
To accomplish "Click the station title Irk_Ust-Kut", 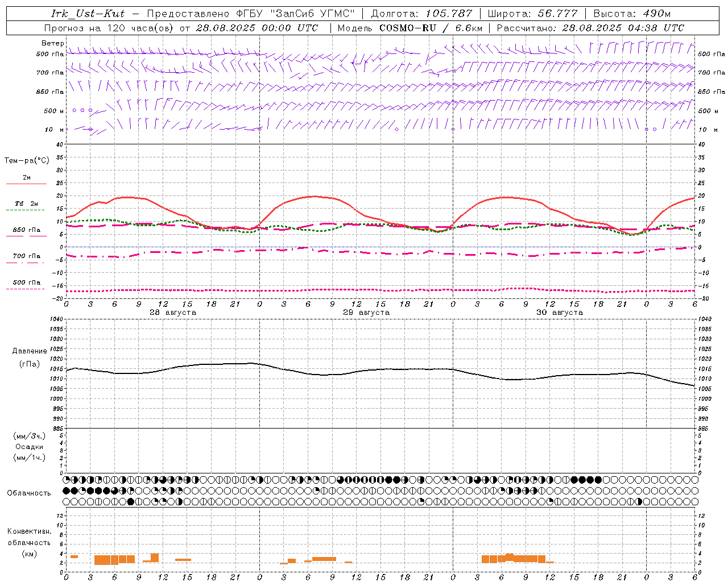I will (x=88, y=14).
